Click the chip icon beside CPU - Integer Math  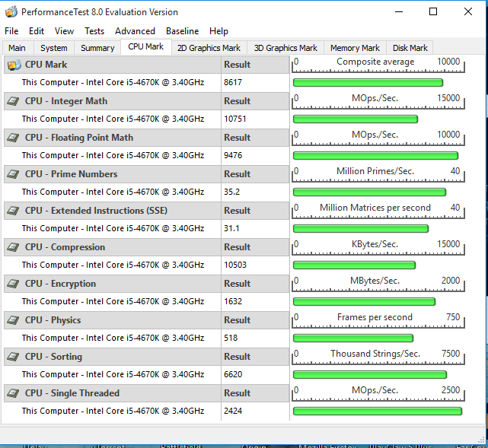13,101
